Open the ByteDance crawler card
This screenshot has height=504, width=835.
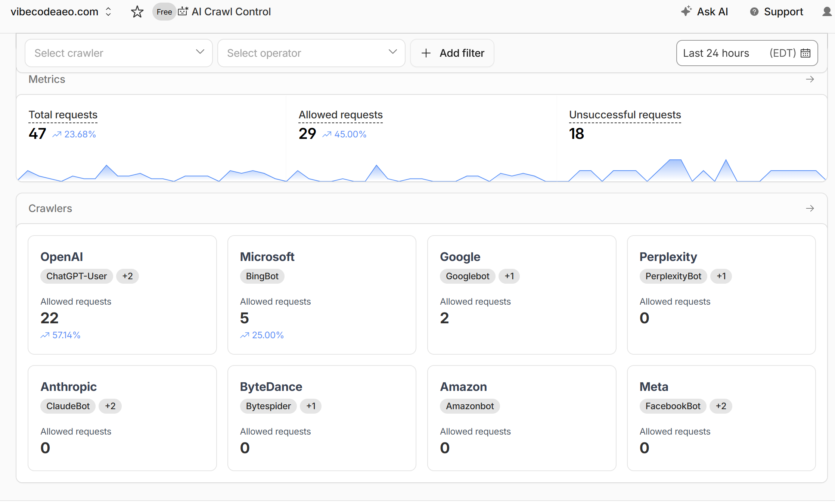coord(322,418)
